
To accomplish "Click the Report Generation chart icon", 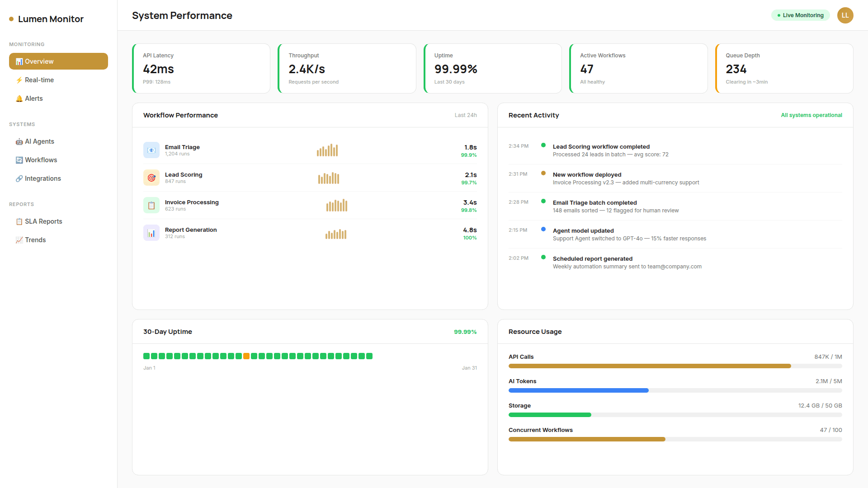I will pyautogui.click(x=151, y=232).
